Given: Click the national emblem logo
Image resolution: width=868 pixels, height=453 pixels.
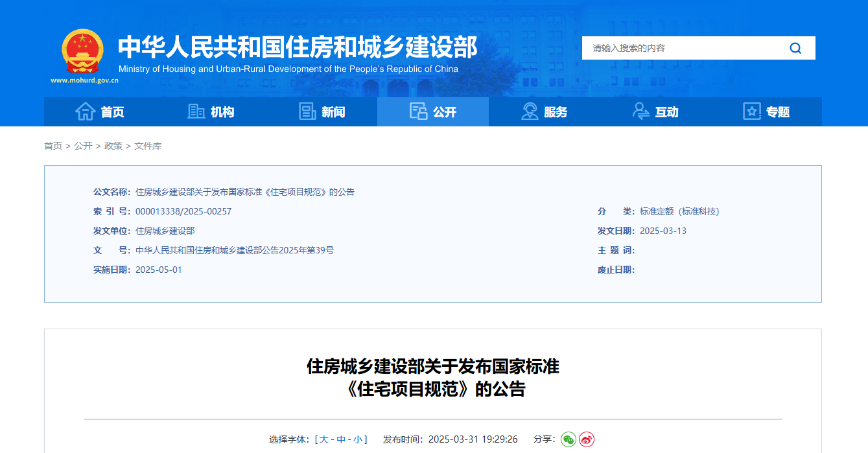Looking at the screenshot, I should coord(82,51).
